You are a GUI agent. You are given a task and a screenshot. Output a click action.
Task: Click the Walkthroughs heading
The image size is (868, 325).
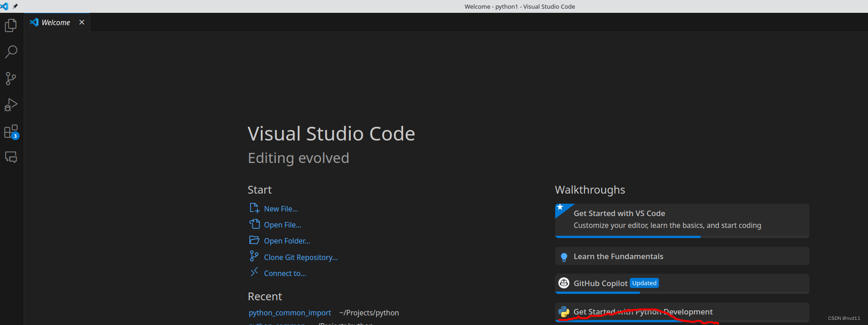[x=590, y=190]
